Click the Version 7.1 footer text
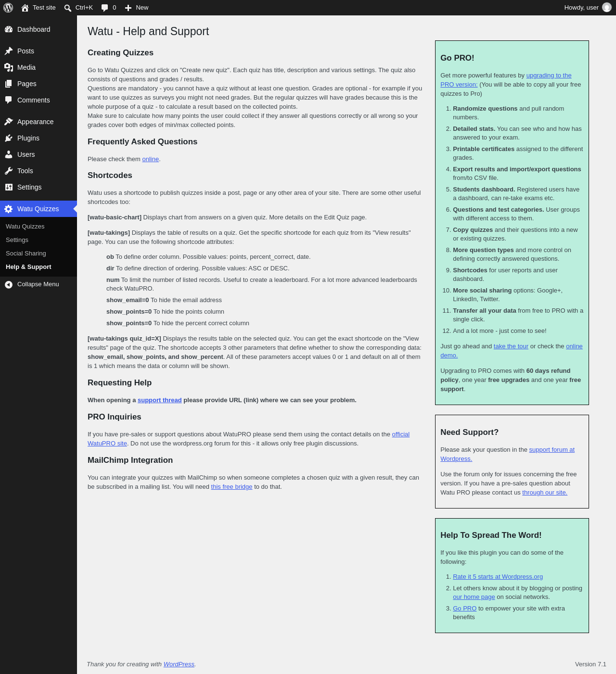This screenshot has height=674, width=616. click(x=590, y=664)
